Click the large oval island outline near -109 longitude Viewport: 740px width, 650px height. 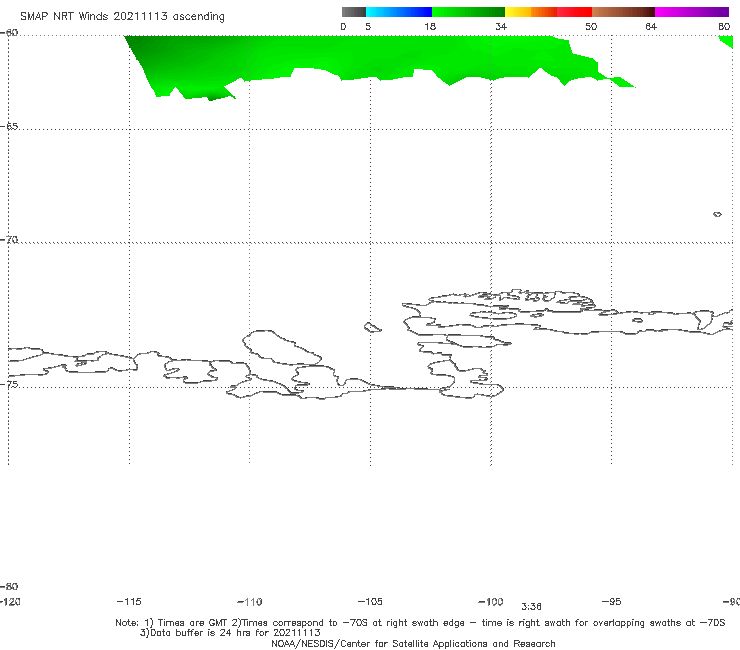[x=282, y=347]
